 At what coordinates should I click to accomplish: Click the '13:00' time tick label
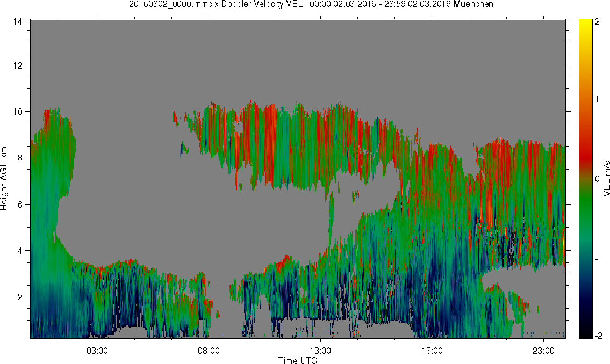[320, 351]
